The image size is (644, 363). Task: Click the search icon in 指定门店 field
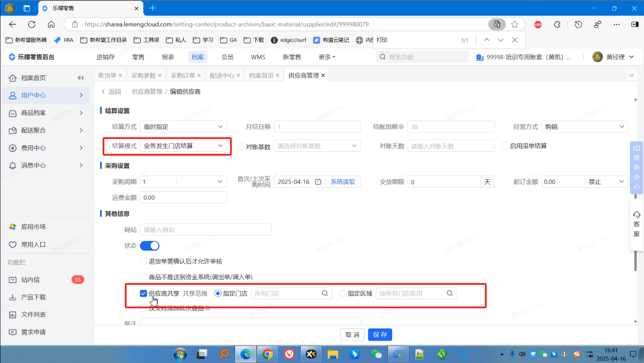pos(325,293)
